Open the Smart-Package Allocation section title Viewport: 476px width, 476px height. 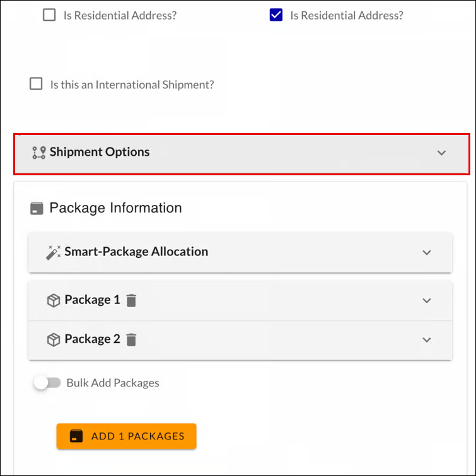[136, 252]
